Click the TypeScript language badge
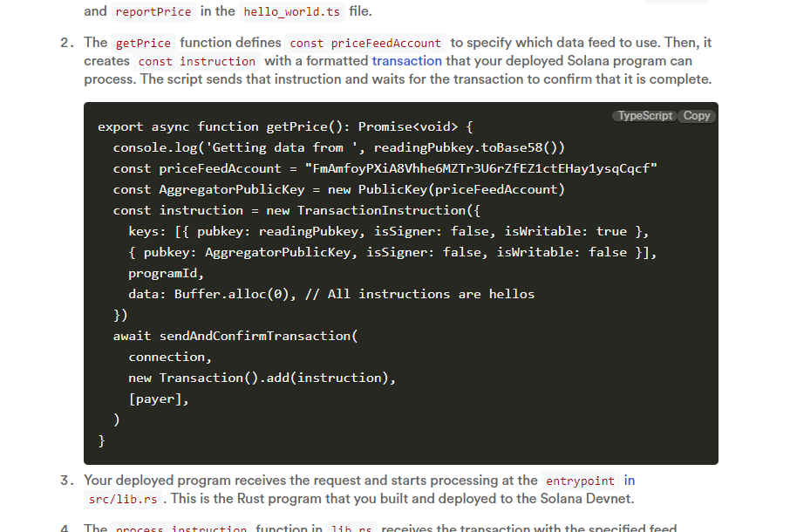The image size is (790, 532). click(644, 115)
